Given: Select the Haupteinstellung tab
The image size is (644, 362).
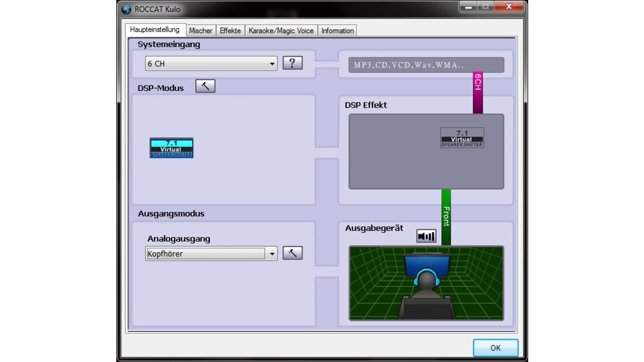Looking at the screenshot, I should click(155, 30).
